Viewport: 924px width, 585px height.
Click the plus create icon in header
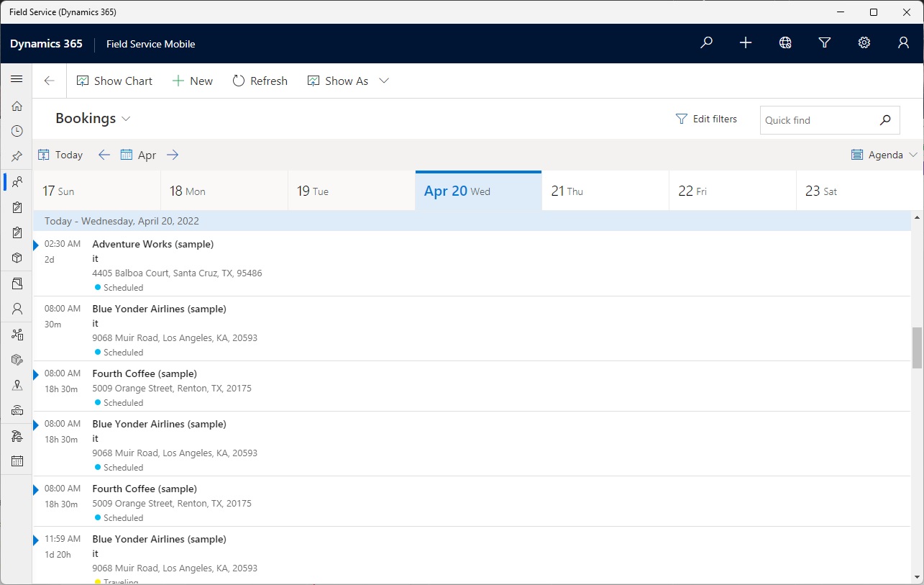(x=746, y=43)
